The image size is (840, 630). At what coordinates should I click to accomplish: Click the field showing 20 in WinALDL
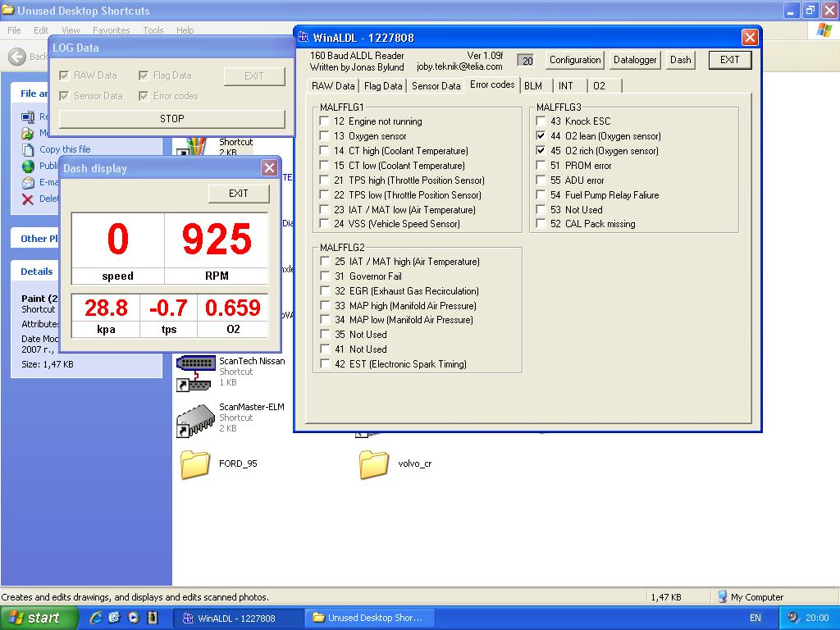[x=527, y=61]
